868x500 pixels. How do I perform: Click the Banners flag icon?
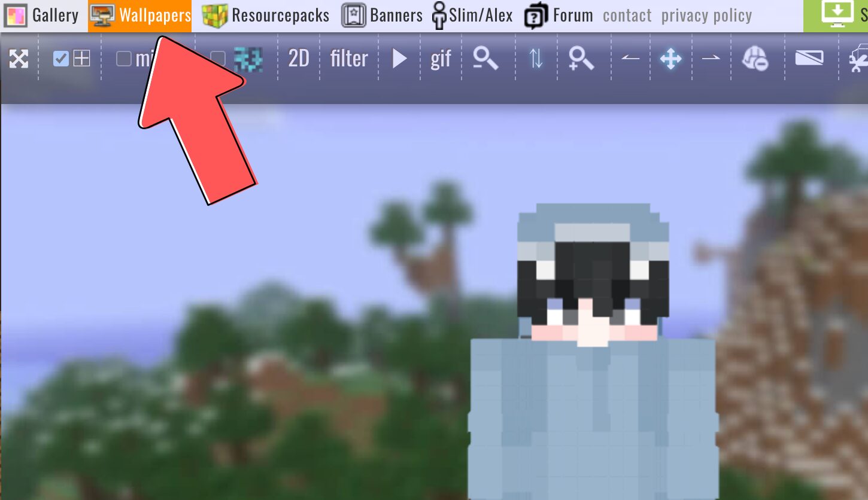coord(354,16)
